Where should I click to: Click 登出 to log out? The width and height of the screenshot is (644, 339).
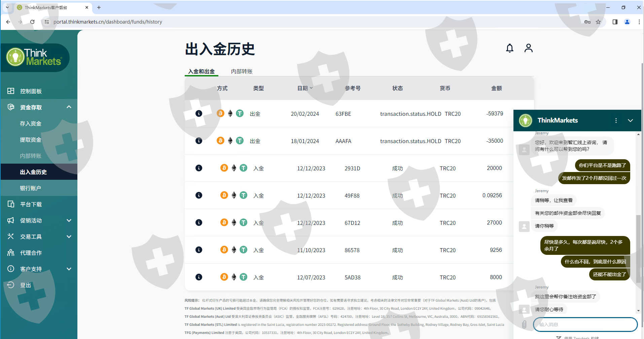pos(25,285)
